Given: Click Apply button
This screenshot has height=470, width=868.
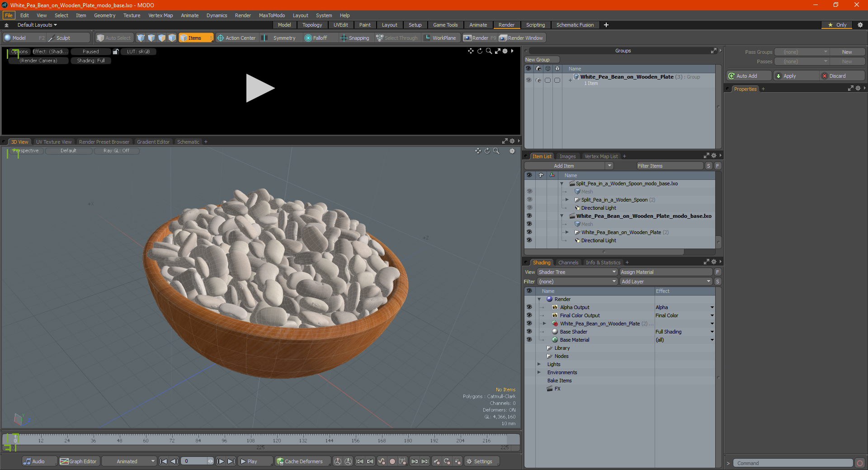Looking at the screenshot, I should click(x=796, y=76).
